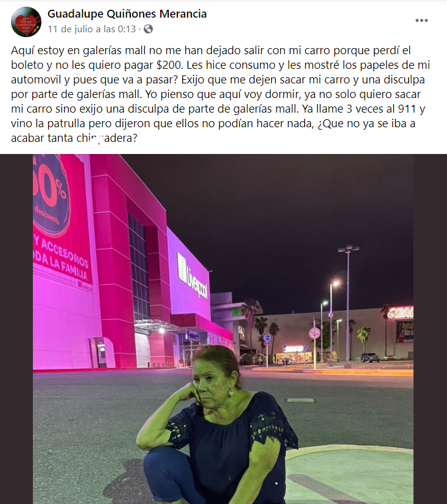
Task: Click the double-headed tall street lamp
Action: [x=348, y=307]
